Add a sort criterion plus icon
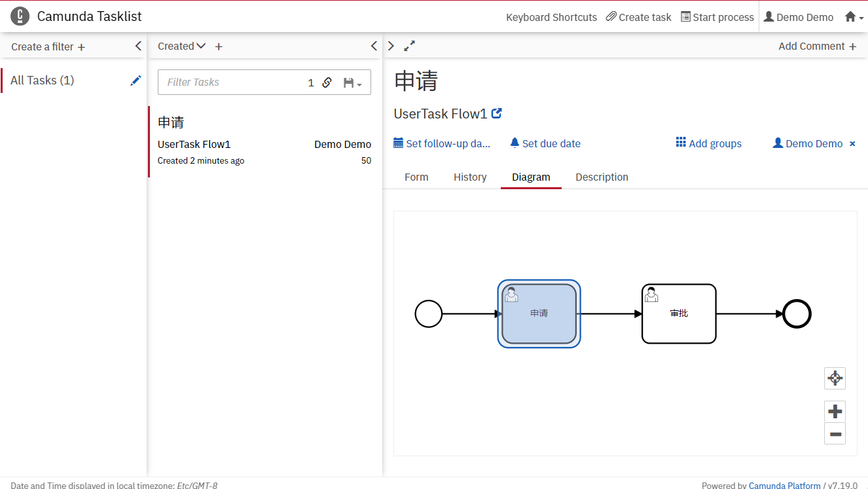Viewport: 868px width, 489px height. 219,46
